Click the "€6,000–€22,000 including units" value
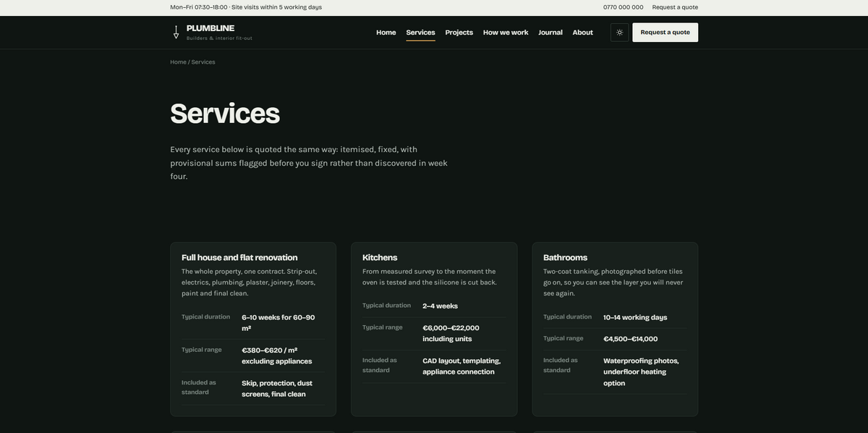 click(x=451, y=333)
